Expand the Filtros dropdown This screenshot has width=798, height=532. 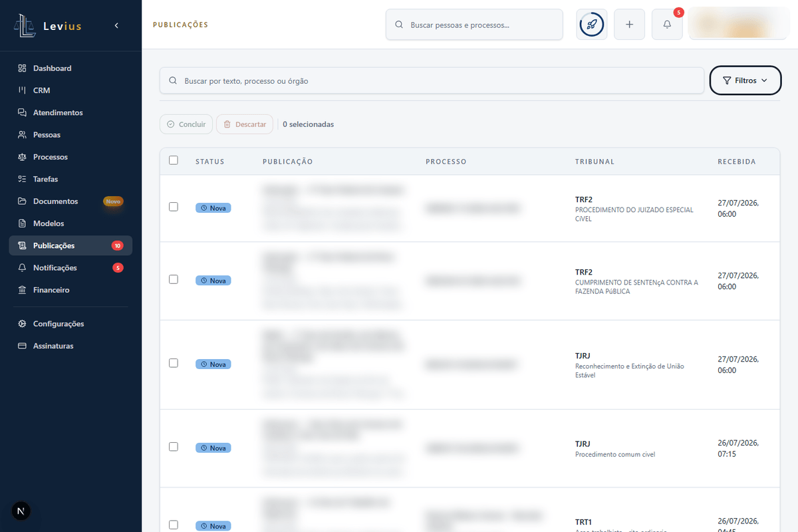tap(745, 80)
